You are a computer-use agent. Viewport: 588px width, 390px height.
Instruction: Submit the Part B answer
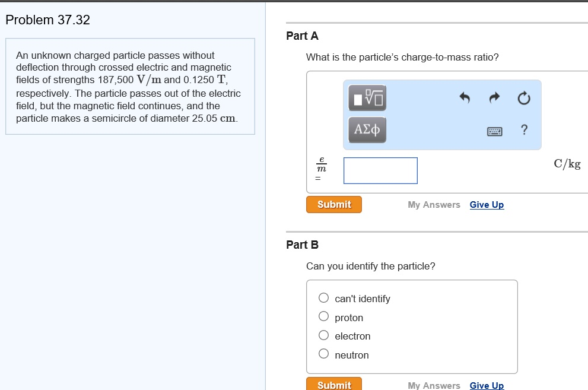point(333,384)
